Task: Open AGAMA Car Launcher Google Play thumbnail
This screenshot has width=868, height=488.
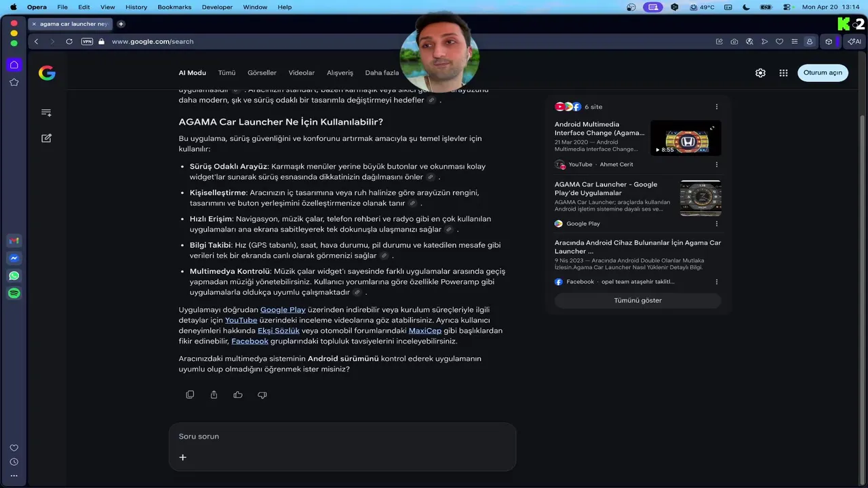Action: (x=701, y=198)
